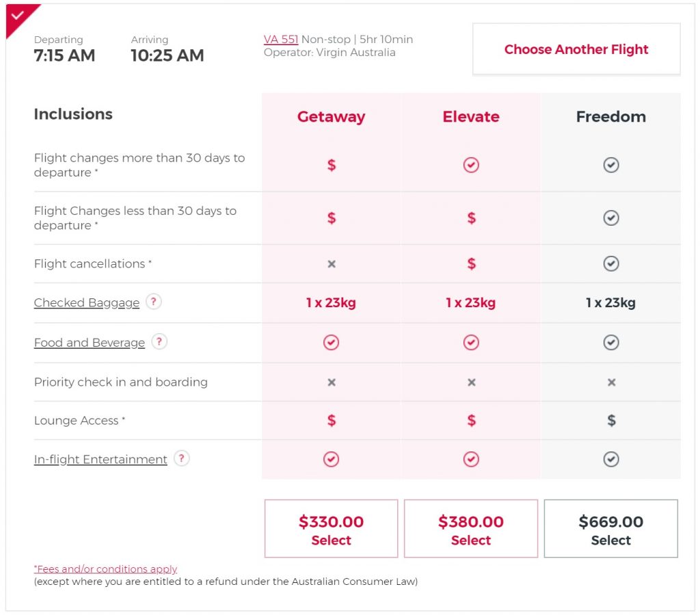The image size is (700, 615).
Task: Click the Freedom checkmark for flight cancellations
Action: (610, 263)
